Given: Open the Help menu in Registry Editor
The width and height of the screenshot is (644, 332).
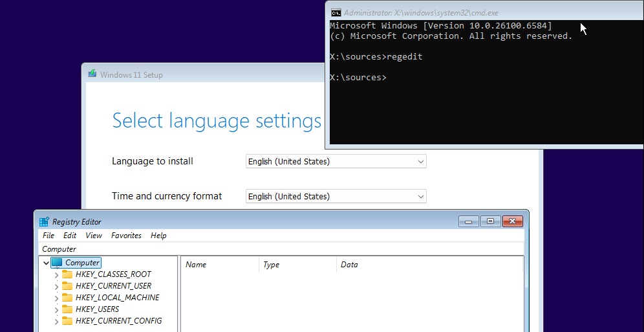Looking at the screenshot, I should pyautogui.click(x=158, y=236).
